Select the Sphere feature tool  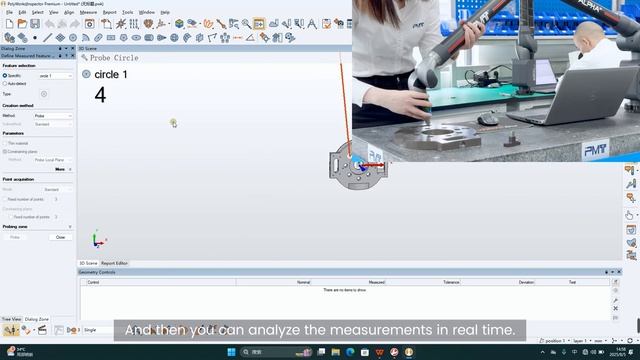(174, 38)
